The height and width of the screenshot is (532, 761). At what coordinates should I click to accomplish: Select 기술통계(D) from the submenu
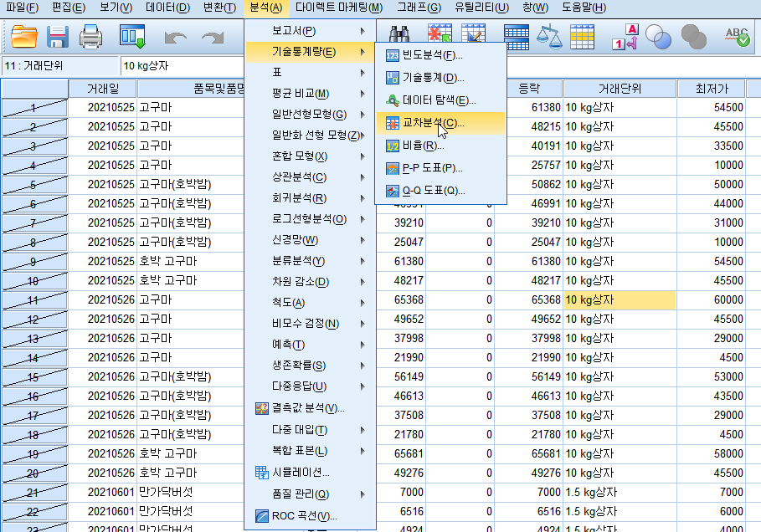click(440, 78)
